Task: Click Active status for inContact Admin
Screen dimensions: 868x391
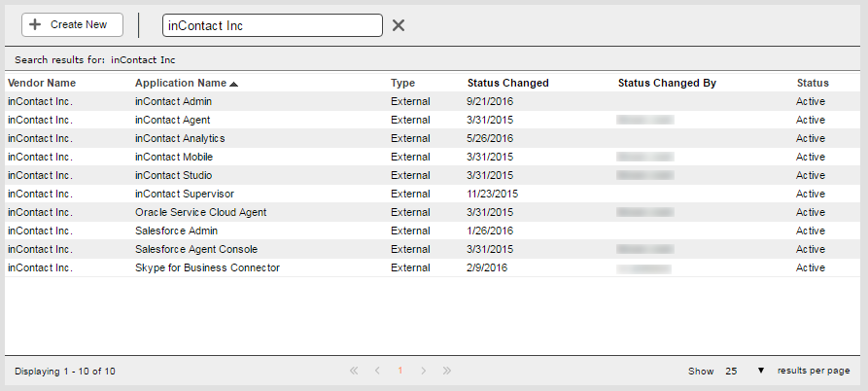Action: coord(811,101)
